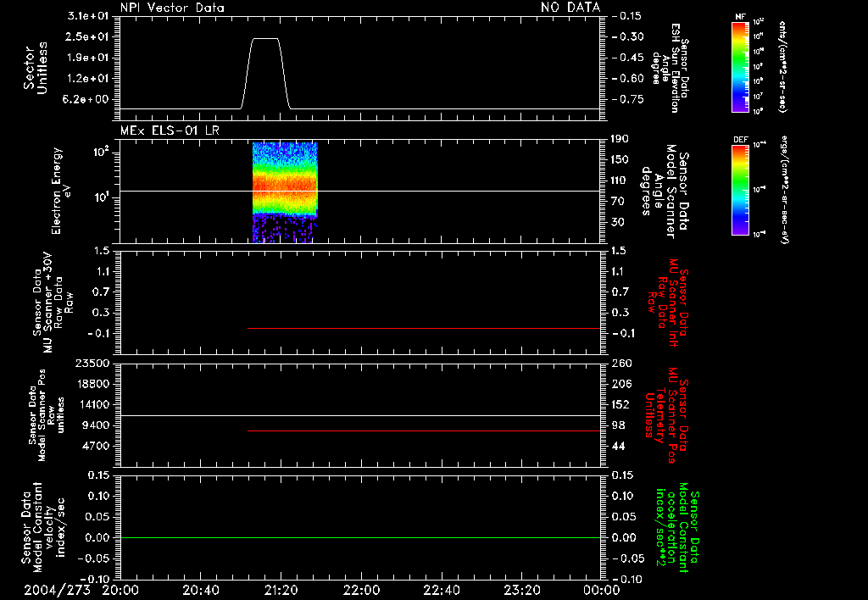Click the red line in the MU Scanner raw data panel
Viewport: 868px width, 600px height.
[x=424, y=328]
